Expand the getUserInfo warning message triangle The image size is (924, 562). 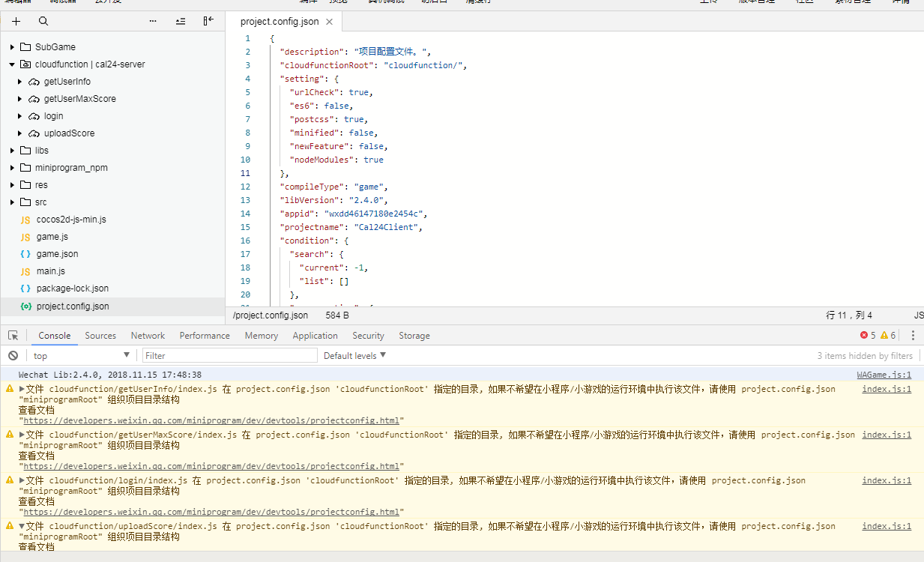(x=22, y=389)
